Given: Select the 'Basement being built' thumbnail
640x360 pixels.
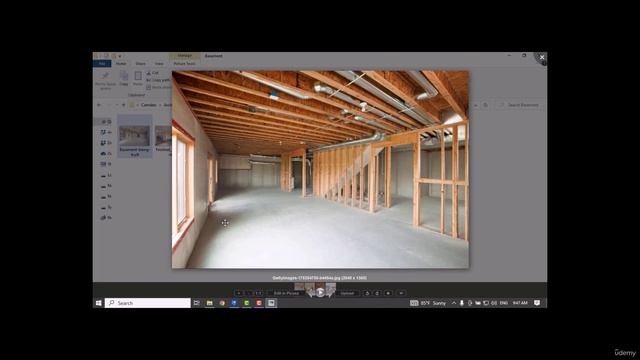Looking at the screenshot, I should (135, 137).
